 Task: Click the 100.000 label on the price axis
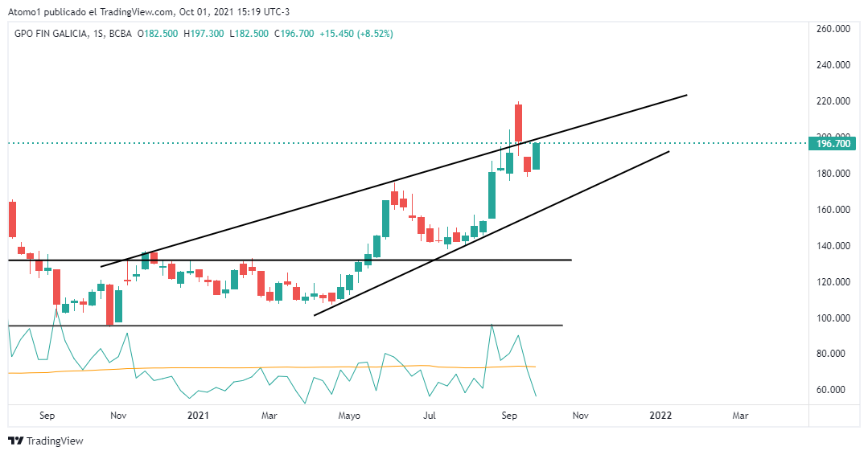(833, 318)
